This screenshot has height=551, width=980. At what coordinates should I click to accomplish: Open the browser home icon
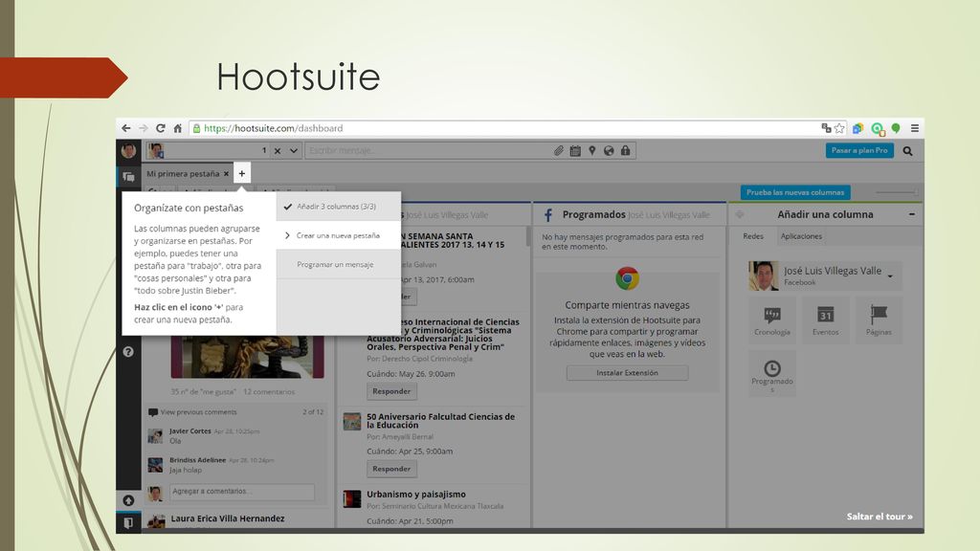coord(177,128)
